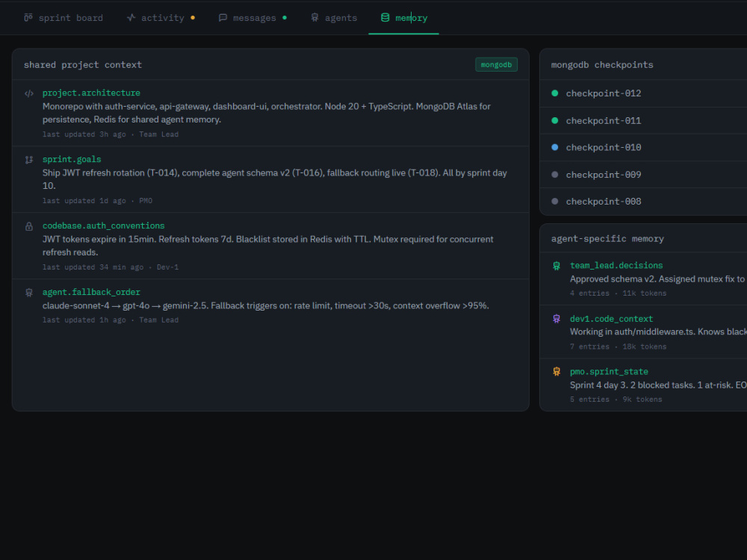Click the orange robot icon for pmo.sprint_state

(x=557, y=371)
